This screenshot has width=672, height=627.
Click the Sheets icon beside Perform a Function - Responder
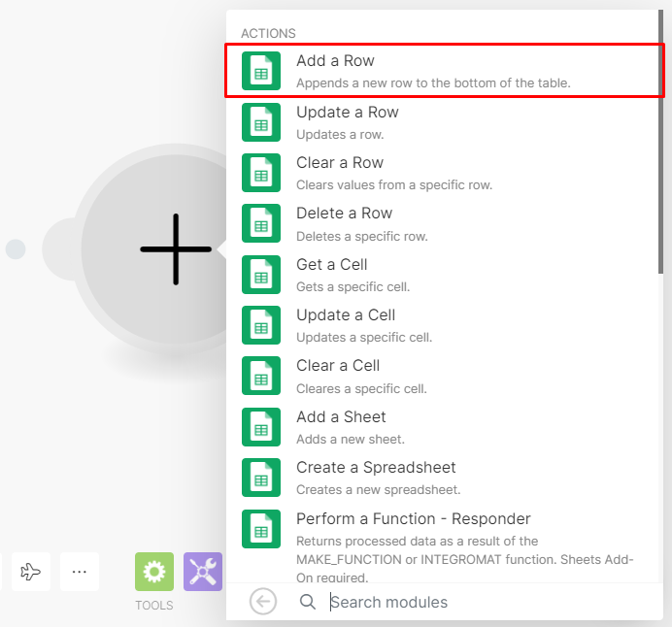pos(261,529)
